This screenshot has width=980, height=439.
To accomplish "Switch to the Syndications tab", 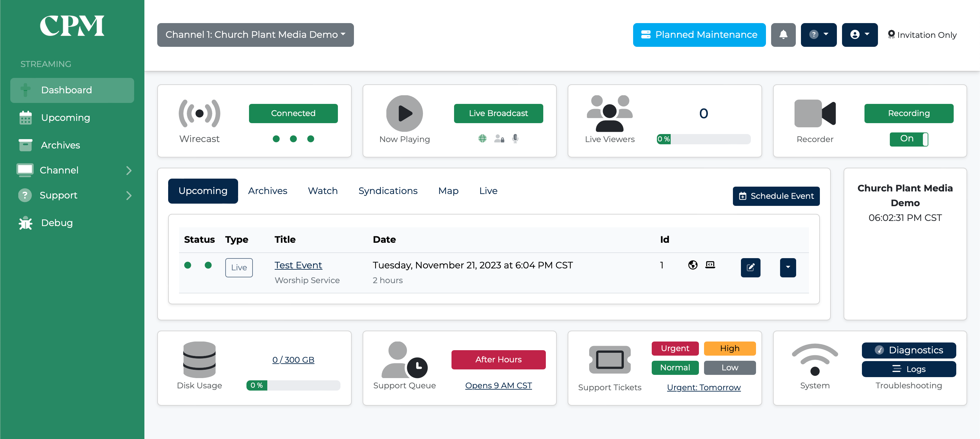I will point(388,191).
